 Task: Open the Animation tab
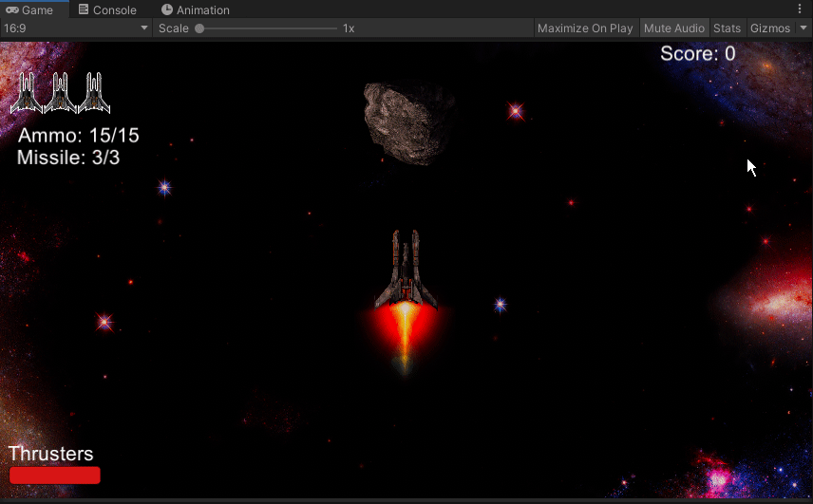(x=195, y=9)
